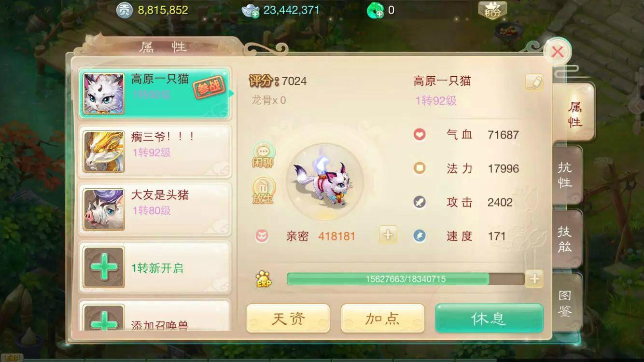Click the 积分 points badge at top
This screenshot has width=644, height=362.
tap(492, 10)
